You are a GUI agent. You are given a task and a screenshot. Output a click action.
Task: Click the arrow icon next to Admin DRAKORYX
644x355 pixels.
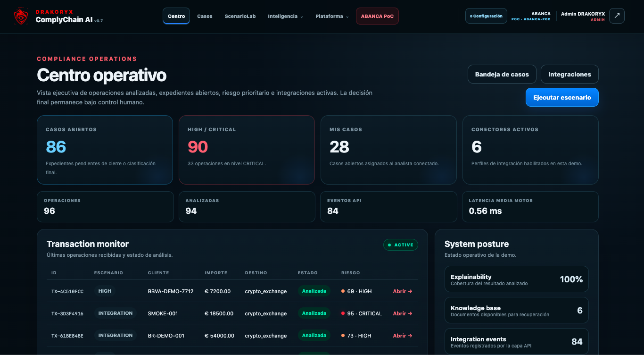(617, 16)
